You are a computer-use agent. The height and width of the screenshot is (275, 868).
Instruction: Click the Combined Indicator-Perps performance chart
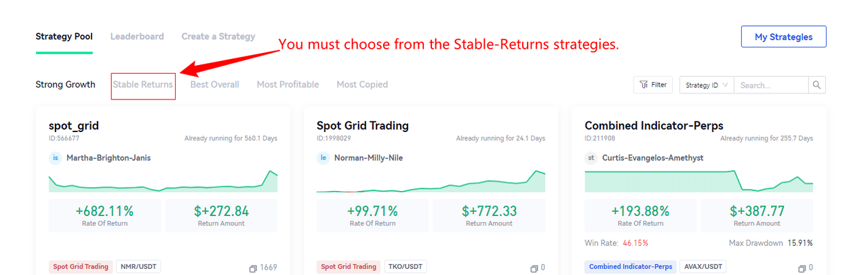(698, 181)
